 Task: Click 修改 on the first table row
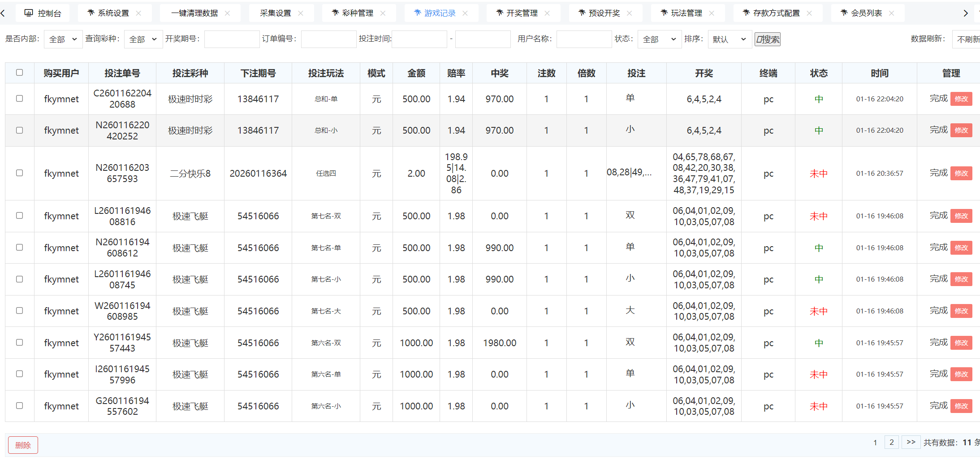961,99
